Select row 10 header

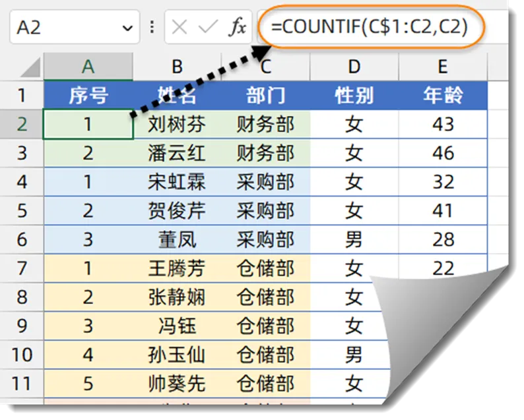(x=22, y=355)
